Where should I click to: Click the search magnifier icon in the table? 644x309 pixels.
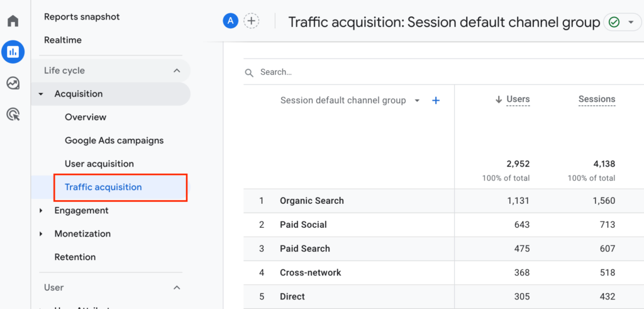249,73
